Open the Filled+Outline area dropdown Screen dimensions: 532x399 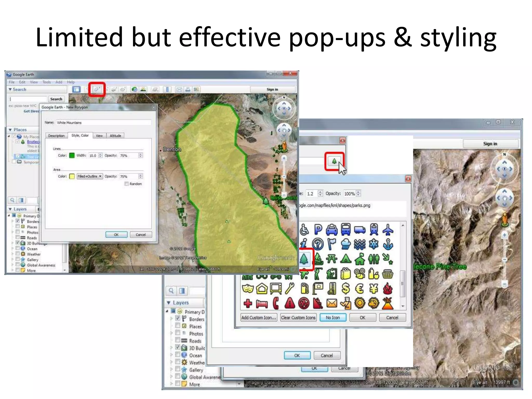(90, 176)
